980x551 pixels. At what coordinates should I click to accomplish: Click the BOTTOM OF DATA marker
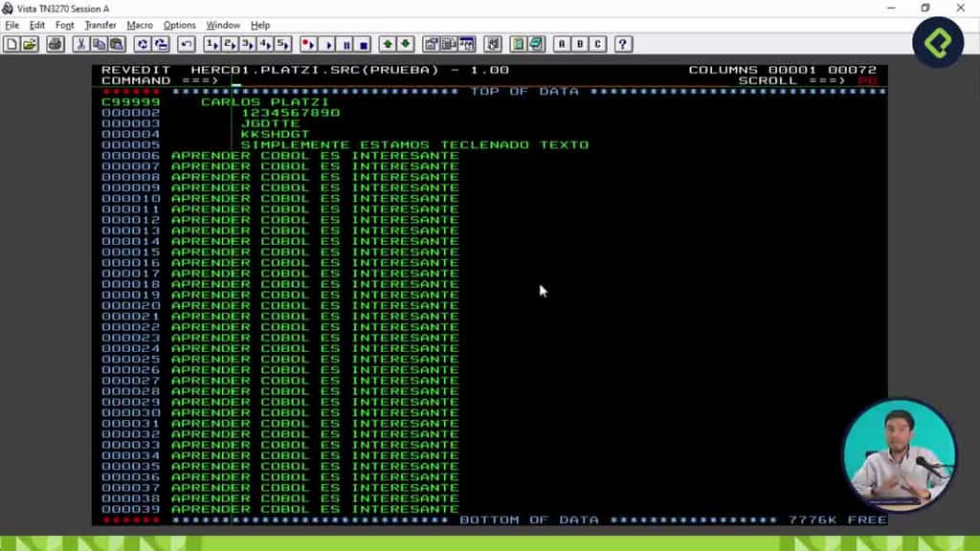(x=529, y=519)
